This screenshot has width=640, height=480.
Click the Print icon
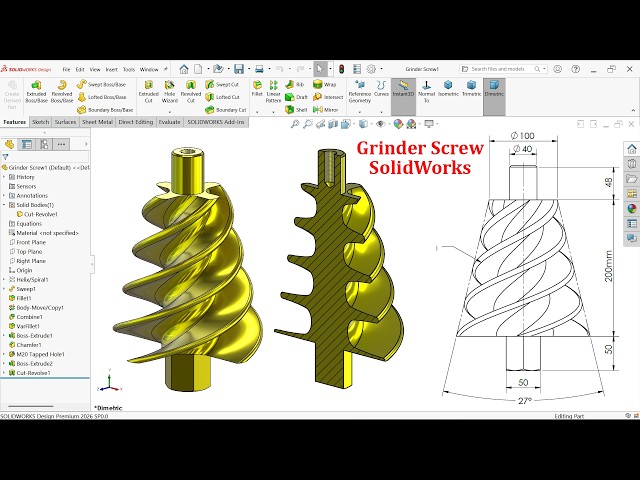[x=259, y=69]
